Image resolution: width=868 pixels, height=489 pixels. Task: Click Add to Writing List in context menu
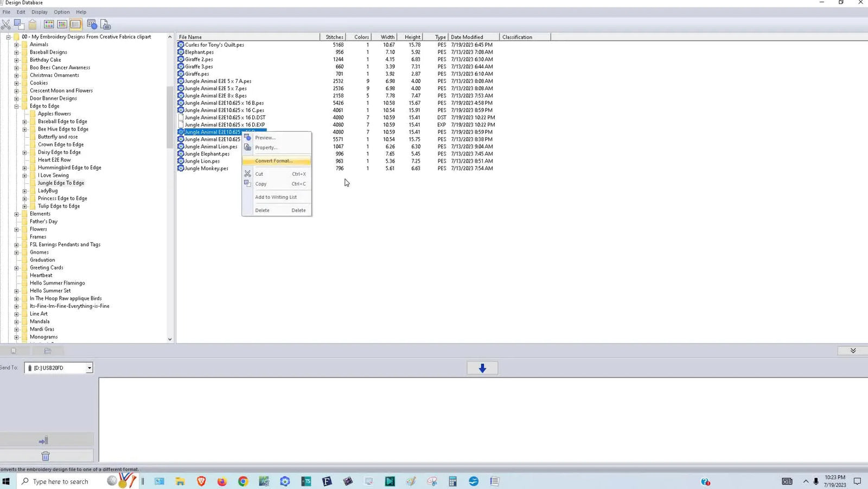point(276,197)
